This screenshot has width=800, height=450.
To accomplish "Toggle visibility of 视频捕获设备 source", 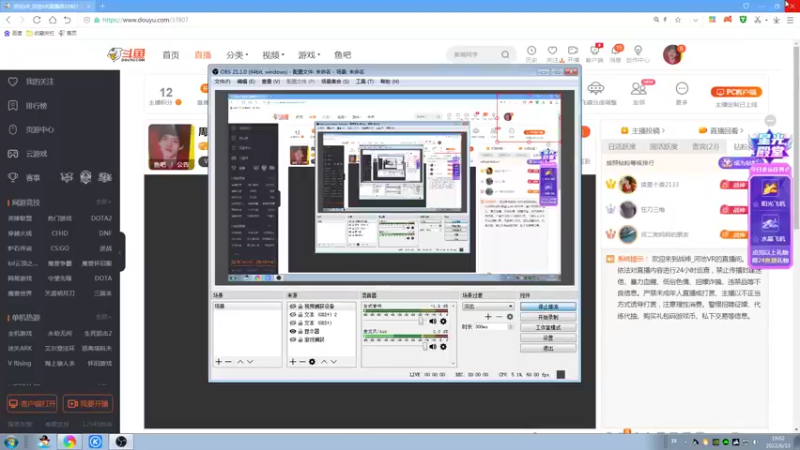I will pyautogui.click(x=293, y=307).
